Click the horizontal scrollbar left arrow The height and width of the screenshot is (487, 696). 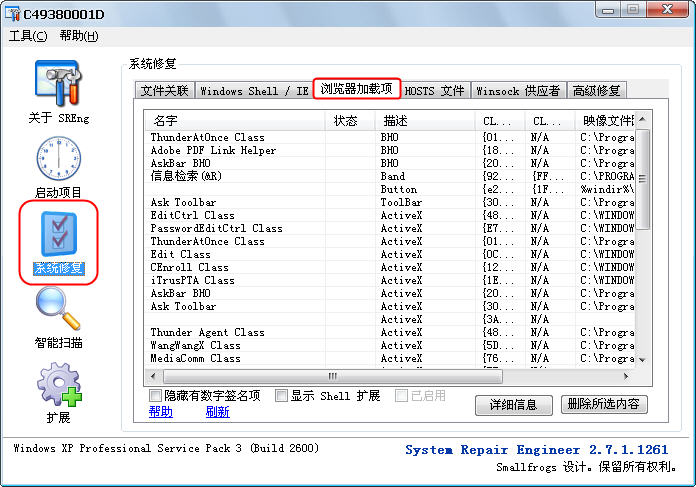click(154, 376)
